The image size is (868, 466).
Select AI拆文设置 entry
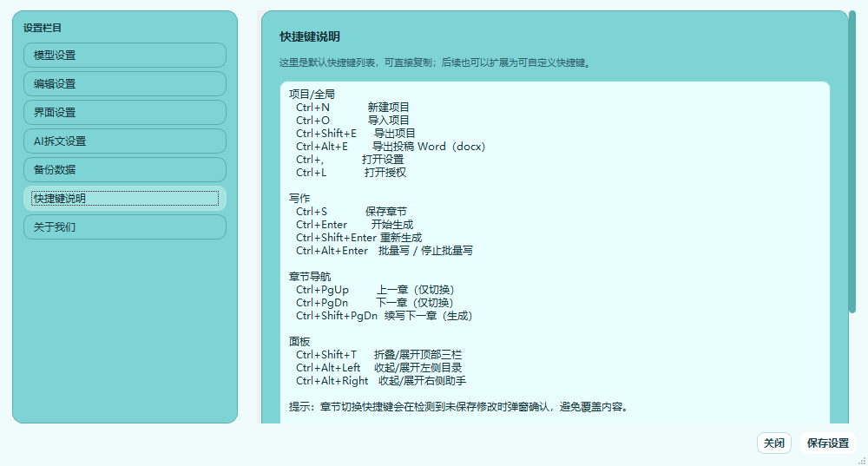pos(124,141)
